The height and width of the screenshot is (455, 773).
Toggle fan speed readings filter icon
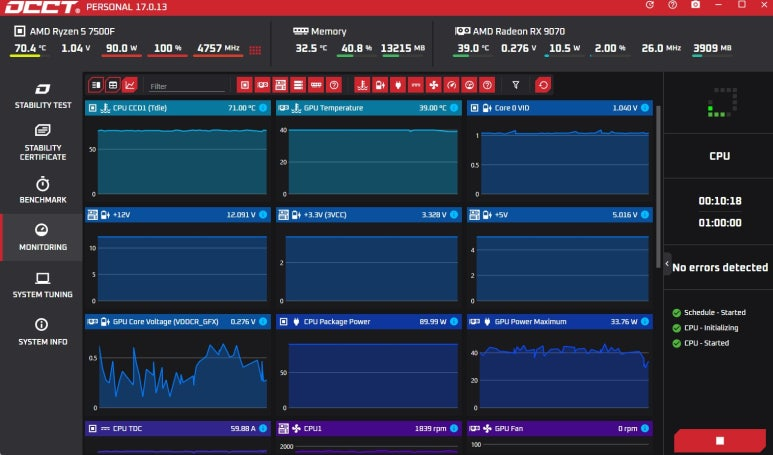pyautogui.click(x=433, y=85)
